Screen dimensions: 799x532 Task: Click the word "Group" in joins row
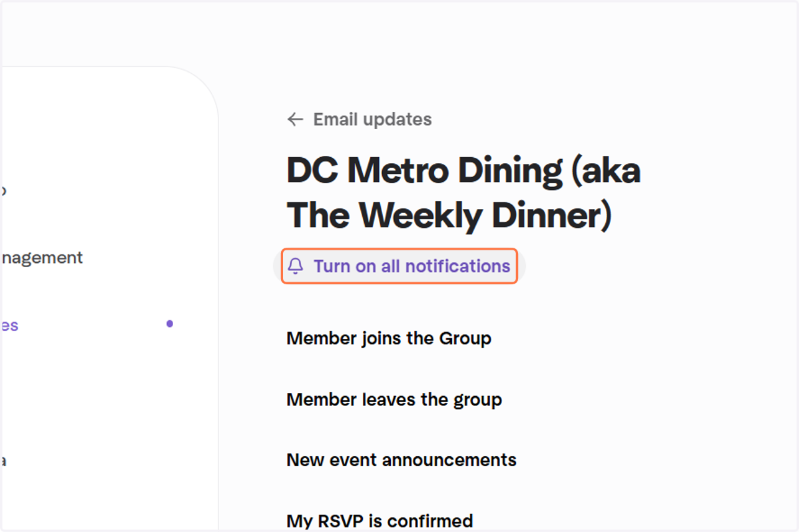(x=465, y=338)
